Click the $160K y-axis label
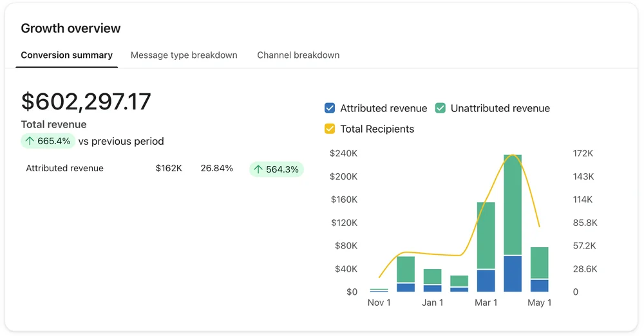Screen dimensions: 644x336 click(x=344, y=199)
